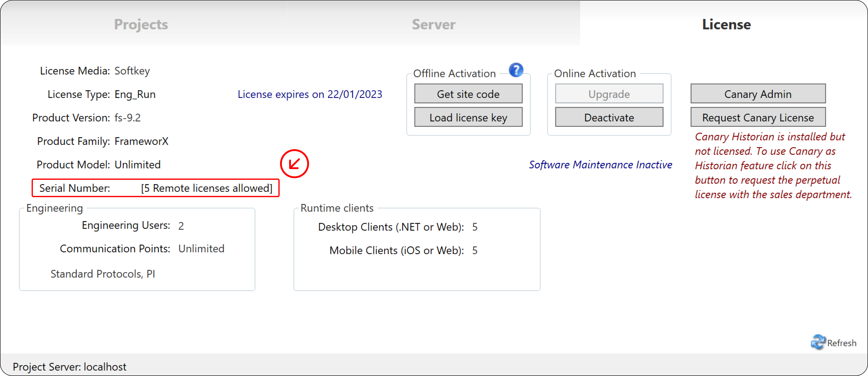Click the Deactivate button
Screen dimensions: 868x376
(609, 117)
